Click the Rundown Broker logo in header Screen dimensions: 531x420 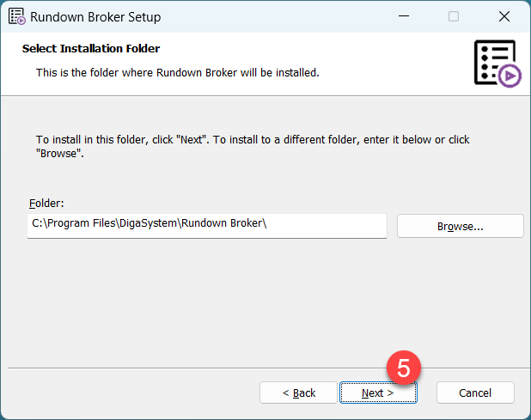tap(496, 62)
